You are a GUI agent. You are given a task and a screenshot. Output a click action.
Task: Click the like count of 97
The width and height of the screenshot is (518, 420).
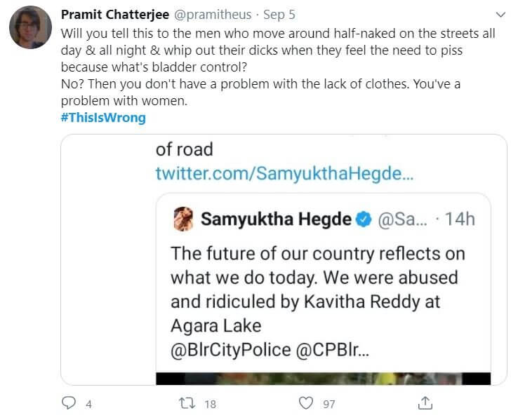(x=328, y=403)
